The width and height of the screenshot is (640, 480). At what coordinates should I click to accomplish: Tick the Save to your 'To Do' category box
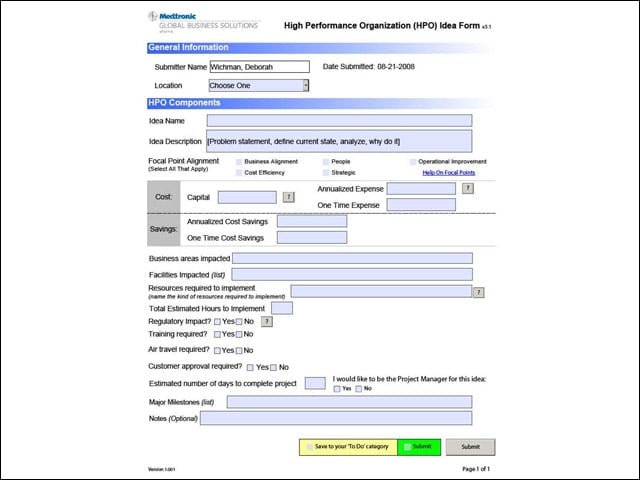coord(309,447)
